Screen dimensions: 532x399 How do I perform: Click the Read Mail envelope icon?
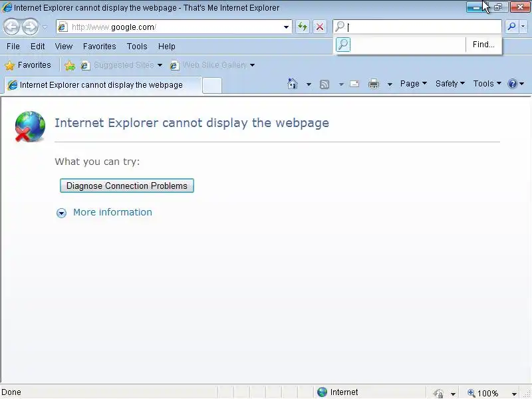(354, 84)
